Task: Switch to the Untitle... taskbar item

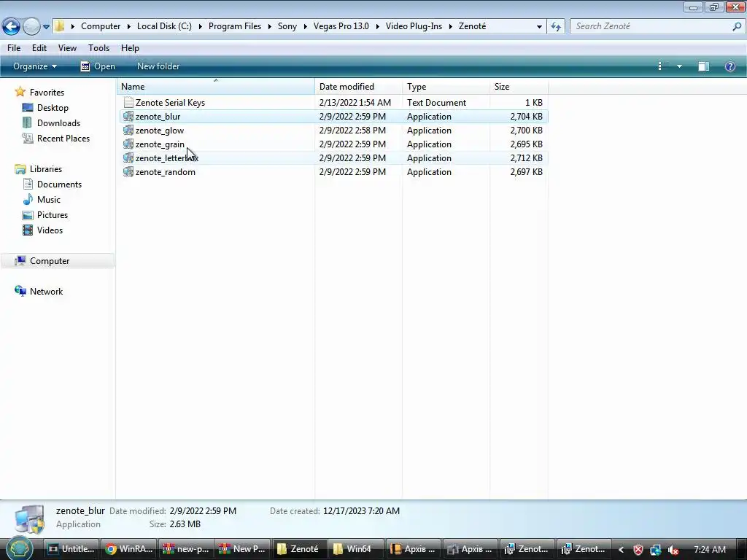Action: (72, 549)
